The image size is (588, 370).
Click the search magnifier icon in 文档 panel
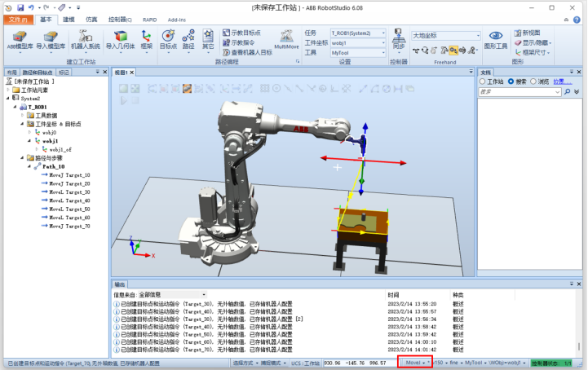[568, 92]
